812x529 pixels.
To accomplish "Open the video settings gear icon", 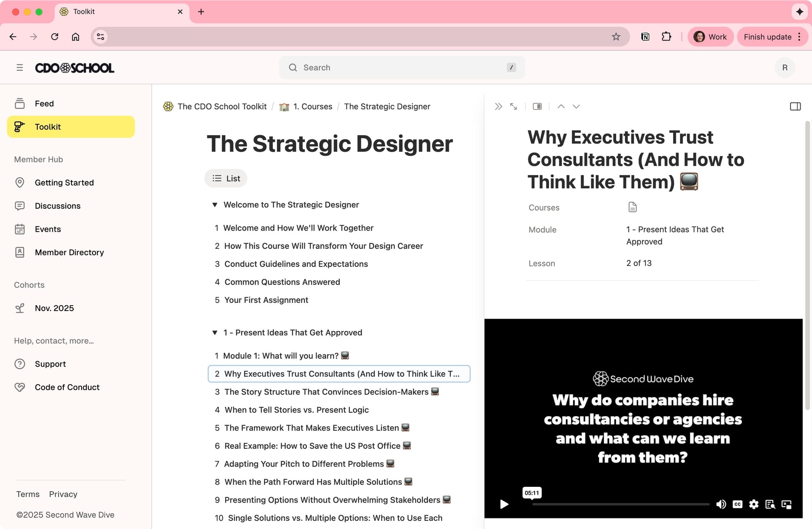I will tap(754, 504).
